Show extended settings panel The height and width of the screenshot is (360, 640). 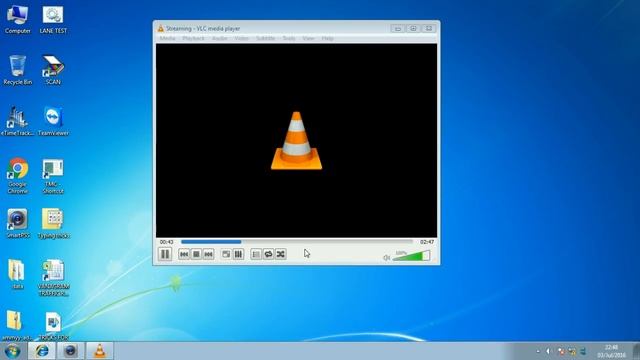point(238,254)
